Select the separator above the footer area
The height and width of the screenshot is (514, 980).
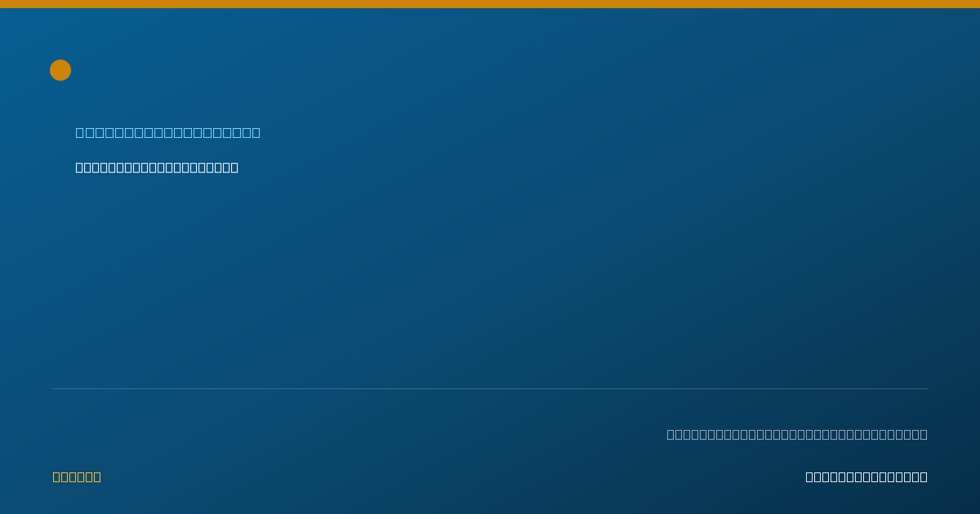490,388
